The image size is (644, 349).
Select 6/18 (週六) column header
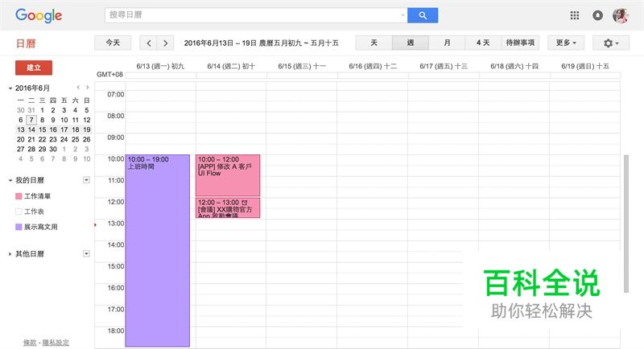514,66
